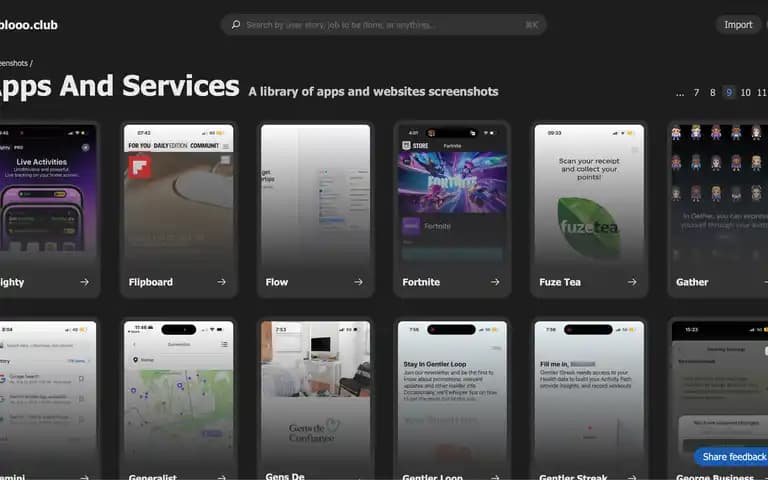Open the Gentler Streak screenshot thumbnail
This screenshot has height=480, width=768.
tap(589, 392)
